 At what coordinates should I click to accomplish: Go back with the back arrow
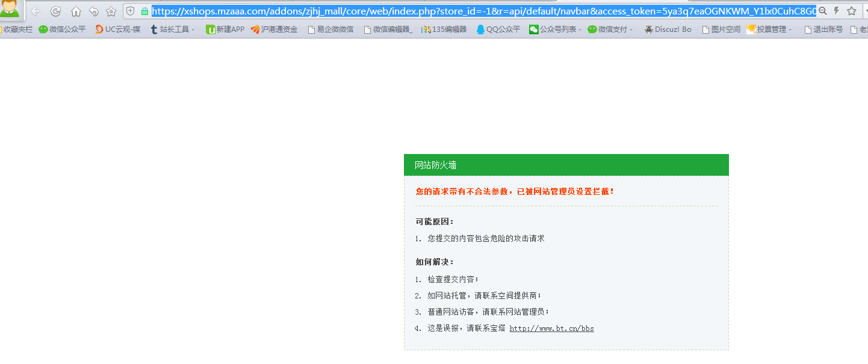point(36,11)
